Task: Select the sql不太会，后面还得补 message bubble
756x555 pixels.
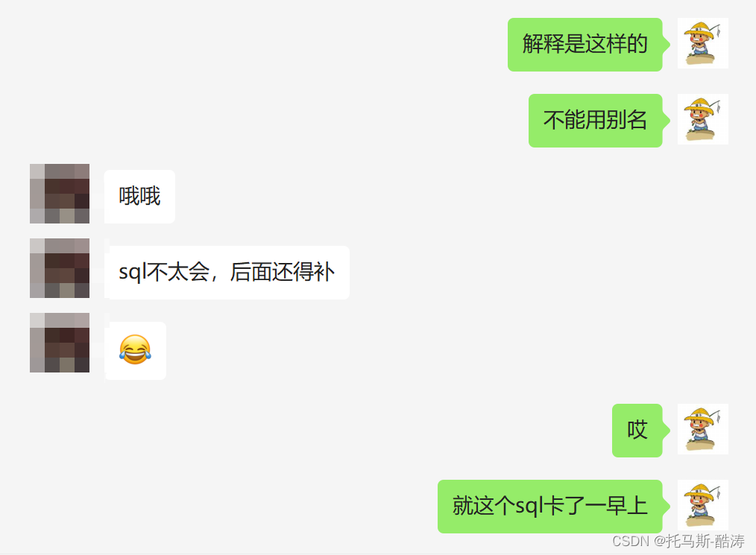Action: [x=227, y=273]
